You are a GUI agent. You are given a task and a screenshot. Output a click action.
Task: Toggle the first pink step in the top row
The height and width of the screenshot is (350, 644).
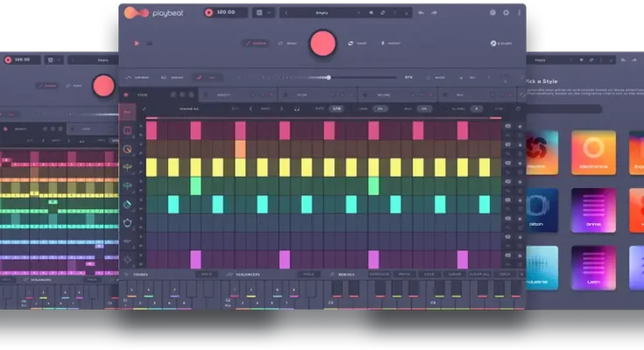[152, 130]
